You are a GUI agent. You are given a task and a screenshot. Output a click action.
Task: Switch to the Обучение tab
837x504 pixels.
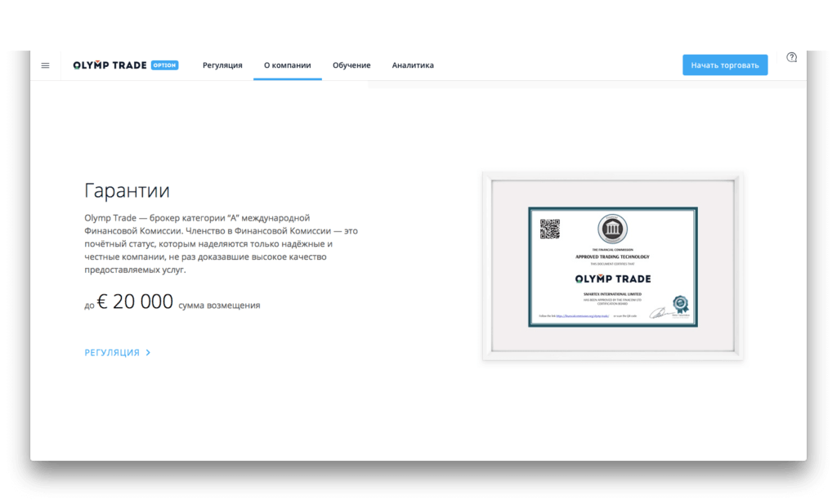click(x=351, y=65)
